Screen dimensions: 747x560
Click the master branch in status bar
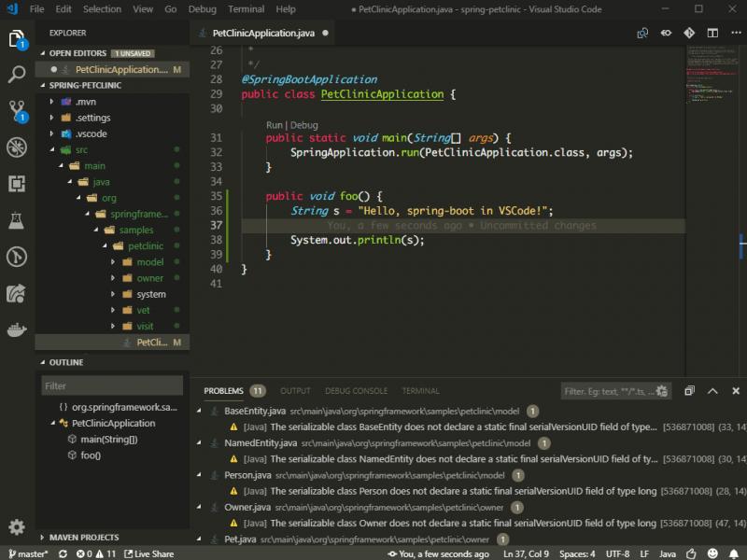[28, 553]
